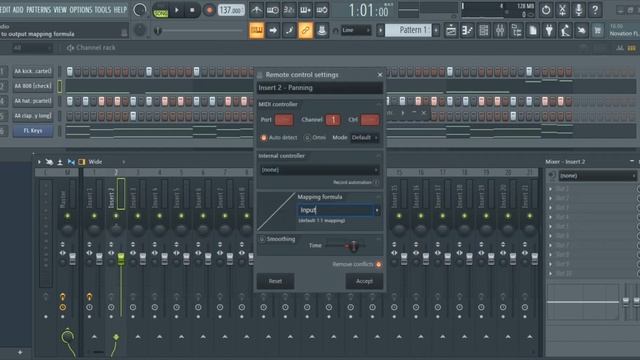Viewport: 640px width, 360px height.
Task: Toggle the metronome icon
Action: point(256,10)
